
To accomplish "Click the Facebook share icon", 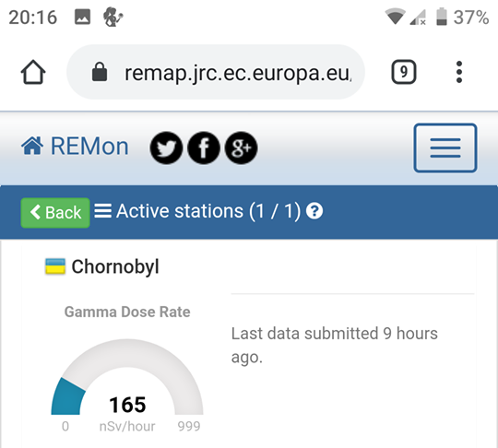I will point(204,147).
